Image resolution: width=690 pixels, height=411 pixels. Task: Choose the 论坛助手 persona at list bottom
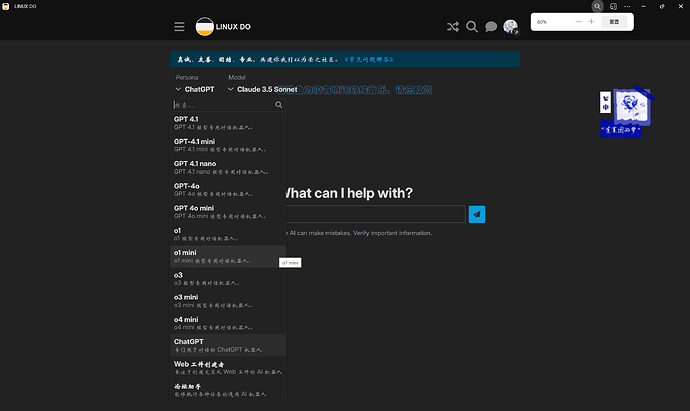pos(228,390)
